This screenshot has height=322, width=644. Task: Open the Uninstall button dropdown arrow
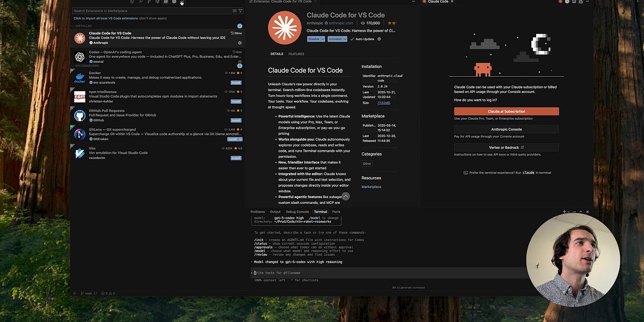(x=345, y=39)
